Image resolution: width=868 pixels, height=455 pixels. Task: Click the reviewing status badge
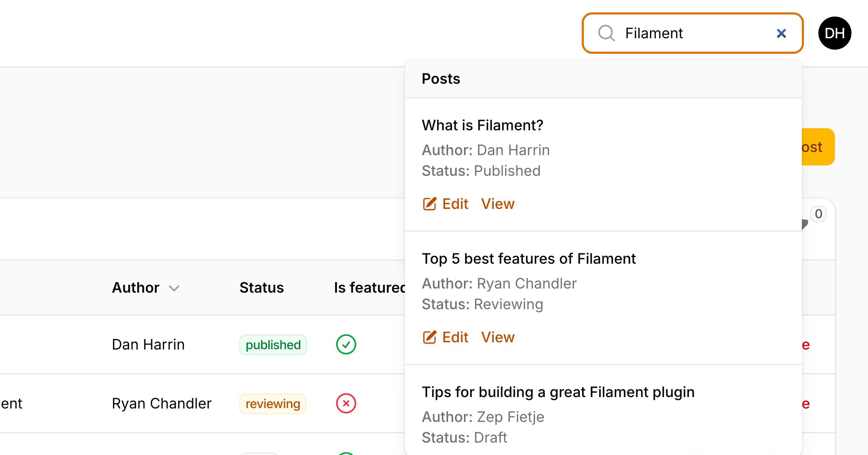(x=272, y=404)
